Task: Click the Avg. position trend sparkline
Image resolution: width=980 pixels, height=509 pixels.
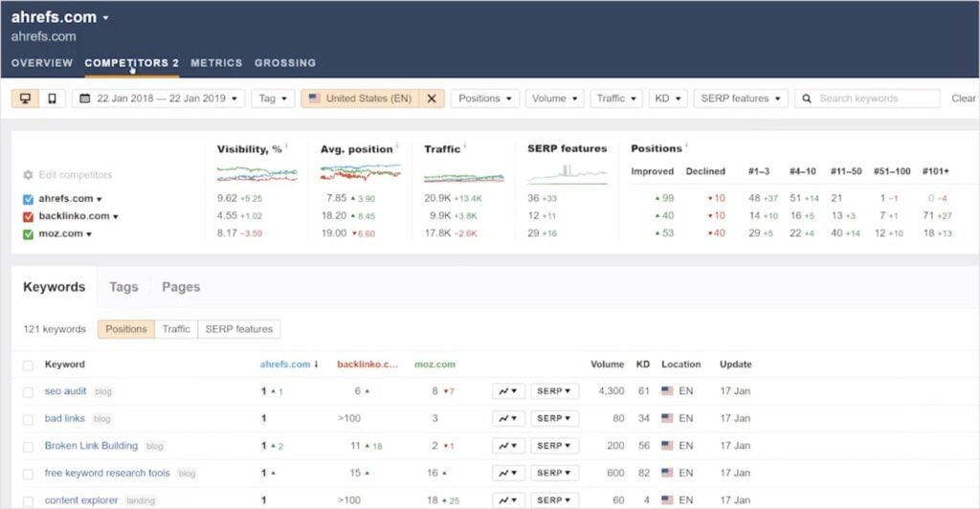Action: (x=361, y=172)
